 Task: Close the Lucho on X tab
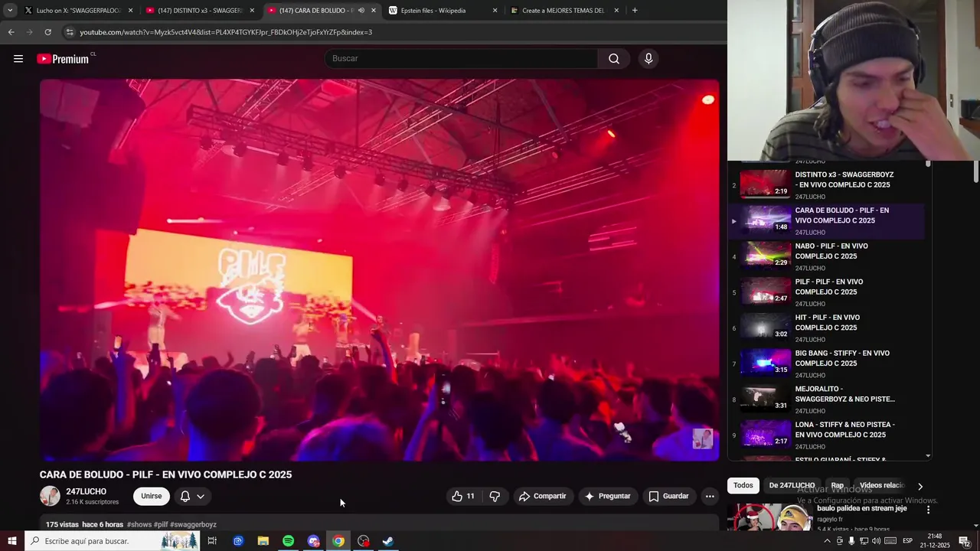click(130, 11)
